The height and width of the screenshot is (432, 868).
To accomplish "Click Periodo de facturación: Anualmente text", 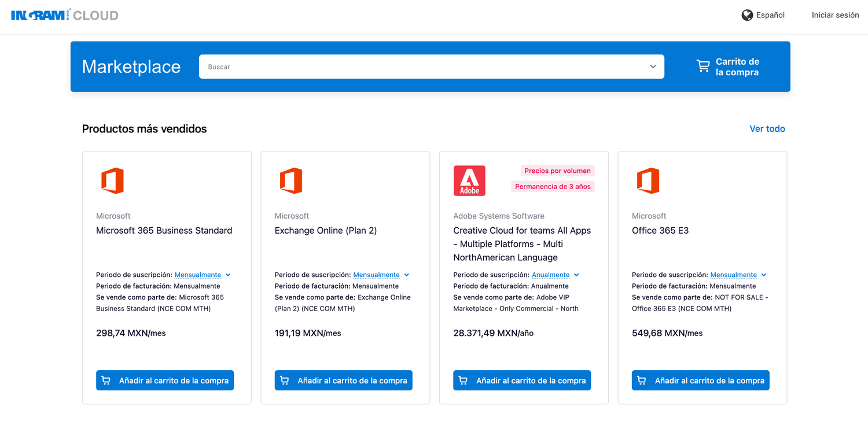I will coord(511,286).
